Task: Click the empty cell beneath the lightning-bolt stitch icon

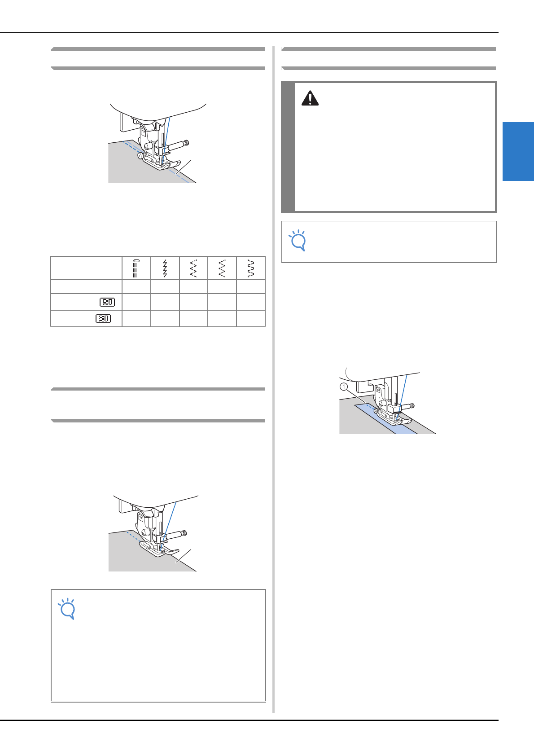Action: [x=165, y=287]
